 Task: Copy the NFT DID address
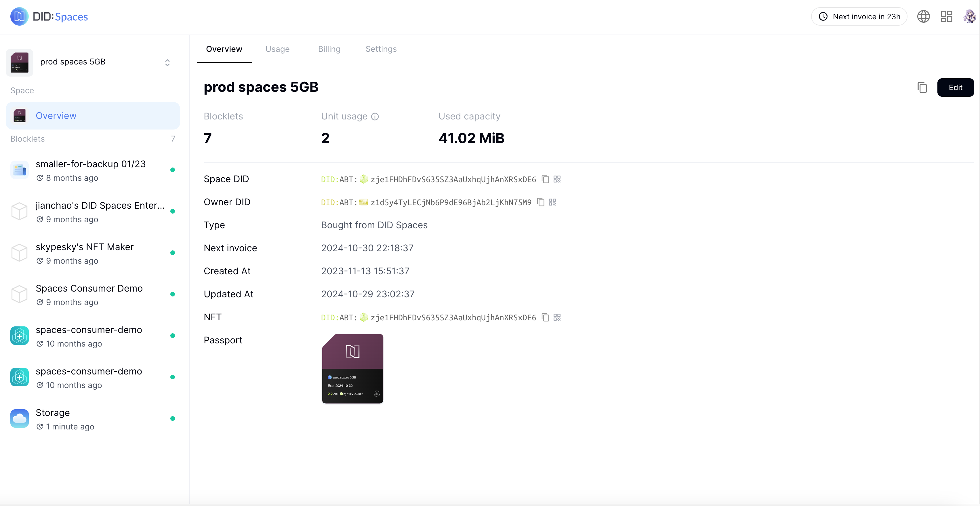tap(545, 317)
